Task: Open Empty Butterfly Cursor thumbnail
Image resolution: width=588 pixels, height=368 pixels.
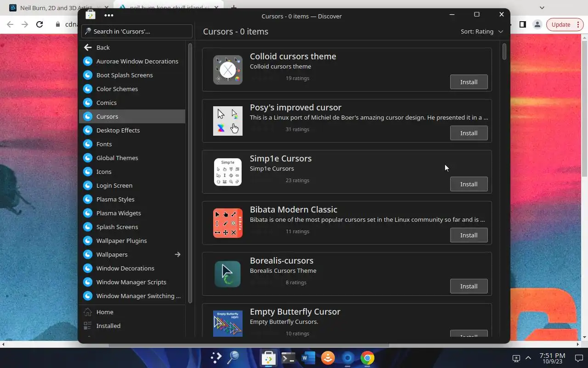Action: (228, 323)
